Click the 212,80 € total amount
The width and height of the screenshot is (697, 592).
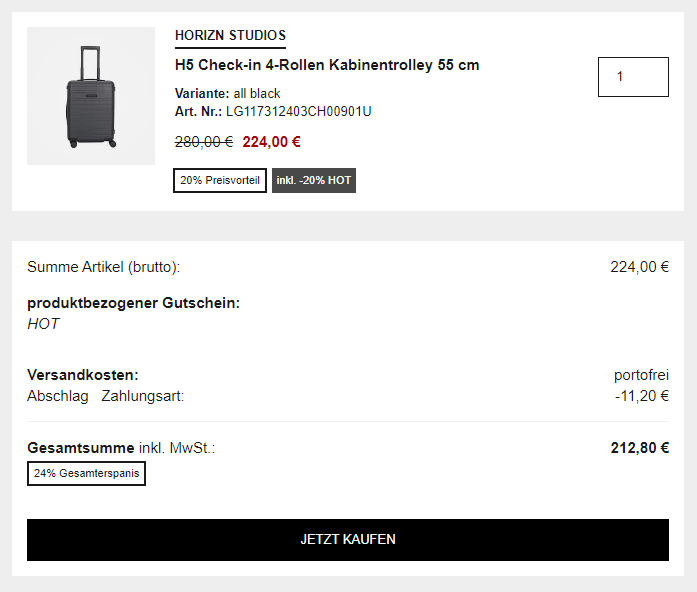point(639,448)
